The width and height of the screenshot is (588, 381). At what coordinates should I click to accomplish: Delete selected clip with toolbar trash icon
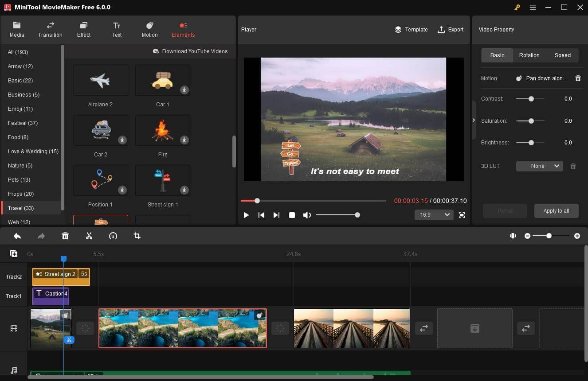click(x=65, y=236)
